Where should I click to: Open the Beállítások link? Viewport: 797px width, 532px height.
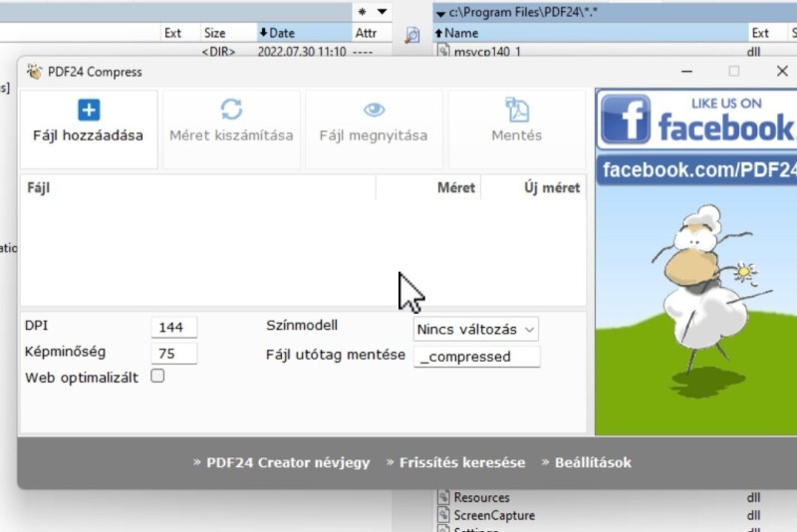(593, 462)
